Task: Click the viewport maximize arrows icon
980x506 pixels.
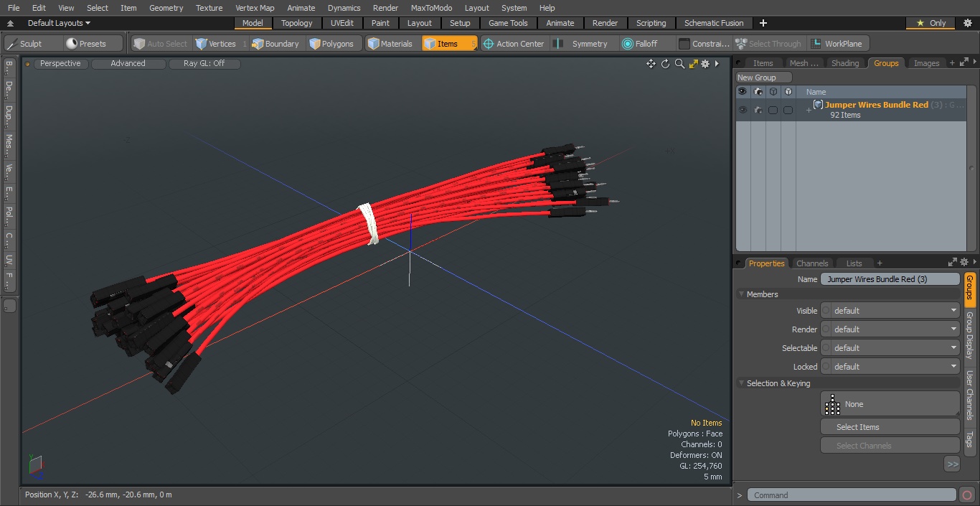Action: point(693,64)
